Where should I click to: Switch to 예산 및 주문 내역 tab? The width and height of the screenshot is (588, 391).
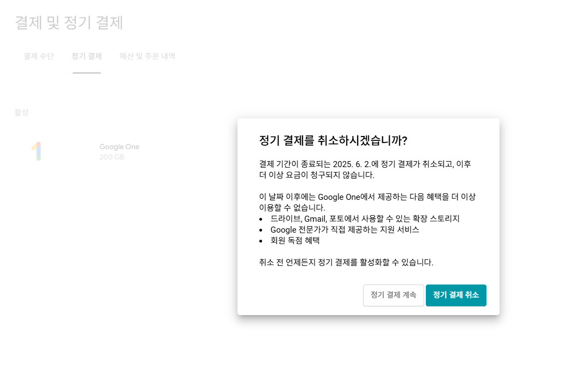[147, 56]
